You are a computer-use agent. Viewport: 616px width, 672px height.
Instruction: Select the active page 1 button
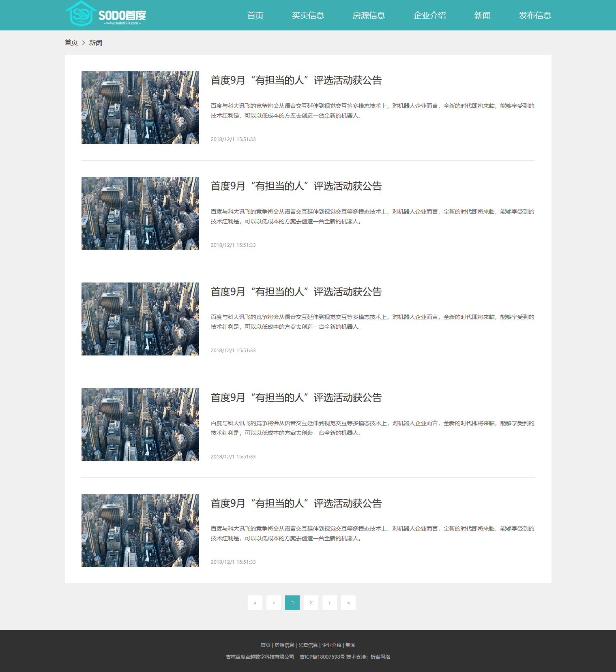pos(292,603)
